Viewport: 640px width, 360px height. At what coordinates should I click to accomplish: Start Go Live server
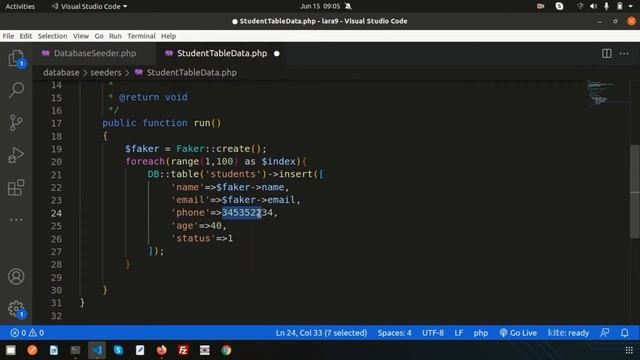518,333
